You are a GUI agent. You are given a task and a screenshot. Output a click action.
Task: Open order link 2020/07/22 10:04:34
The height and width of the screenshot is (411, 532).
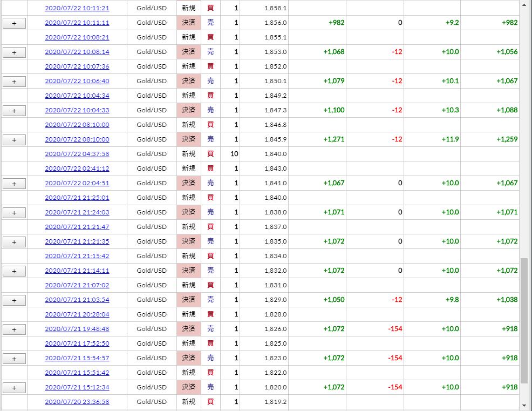pyautogui.click(x=77, y=96)
